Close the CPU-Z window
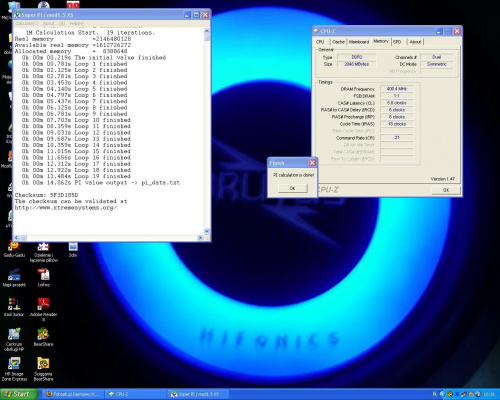This screenshot has width=500, height=400. pyautogui.click(x=457, y=31)
